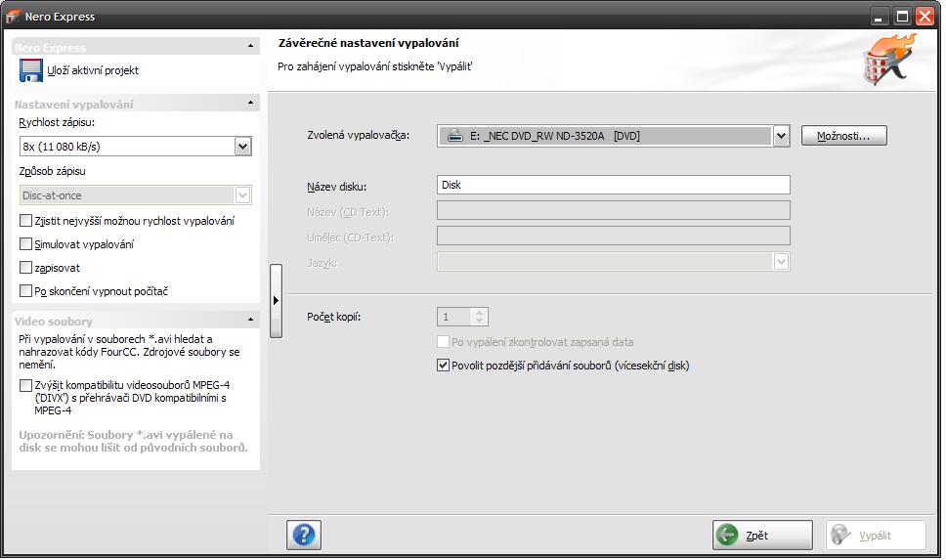
Task: Click the green back arrow icon on Zpět
Action: pyautogui.click(x=728, y=535)
